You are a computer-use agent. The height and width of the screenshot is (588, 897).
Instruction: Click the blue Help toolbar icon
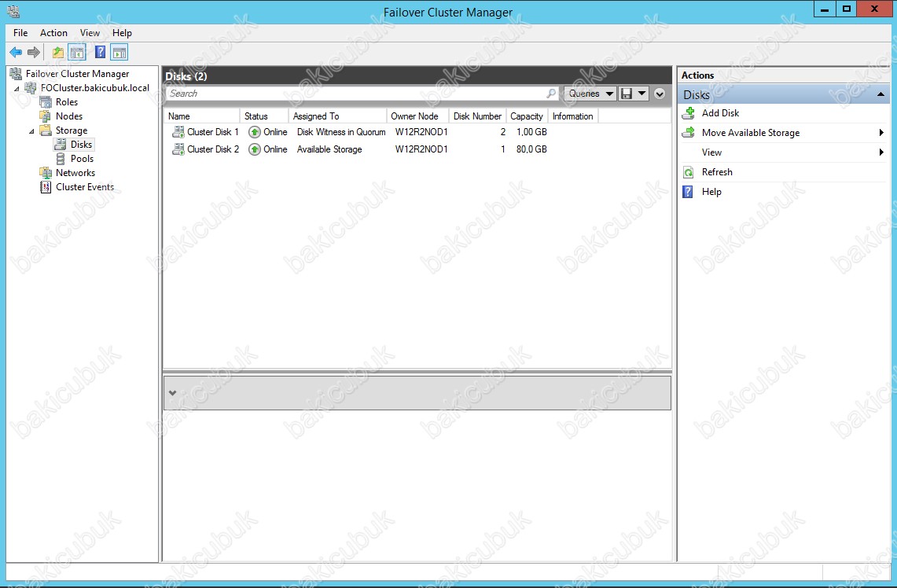click(x=100, y=53)
